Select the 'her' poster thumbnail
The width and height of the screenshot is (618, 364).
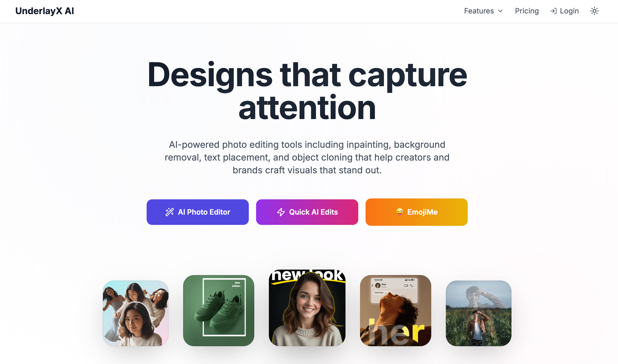pos(395,311)
